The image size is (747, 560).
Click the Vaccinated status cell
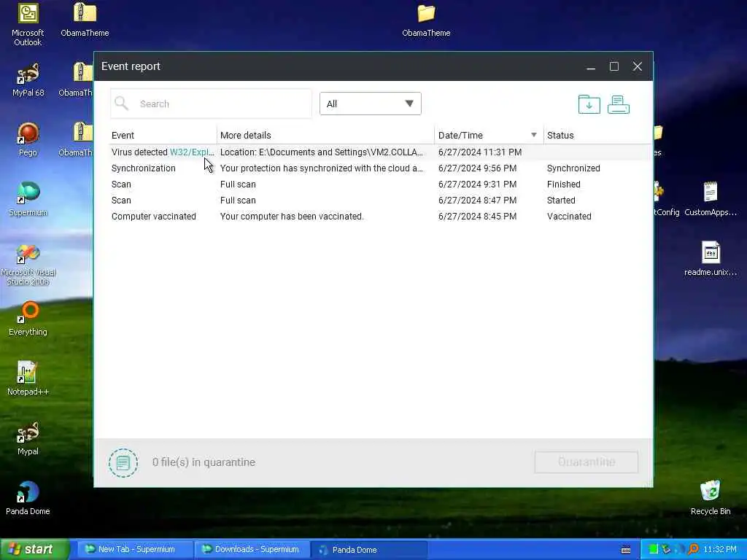pos(569,216)
